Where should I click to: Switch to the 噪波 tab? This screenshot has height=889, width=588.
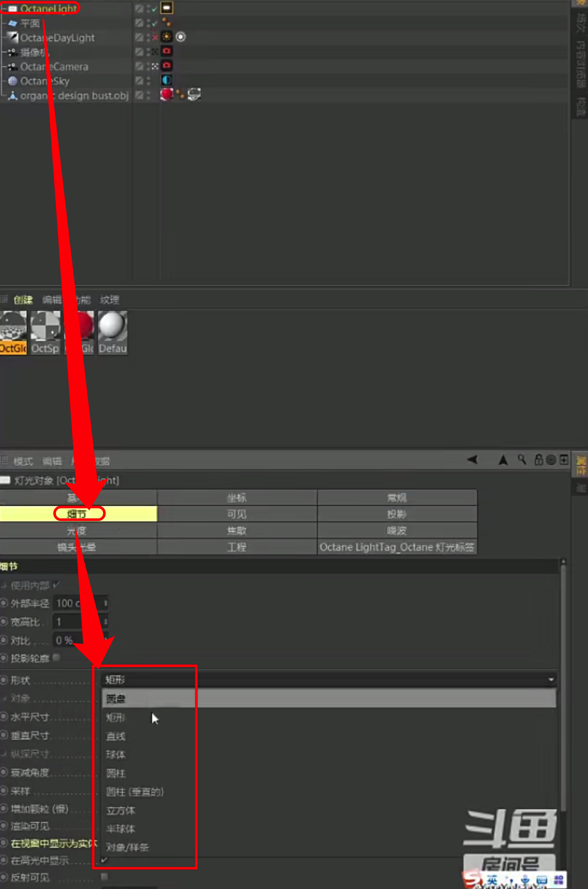[x=397, y=530]
